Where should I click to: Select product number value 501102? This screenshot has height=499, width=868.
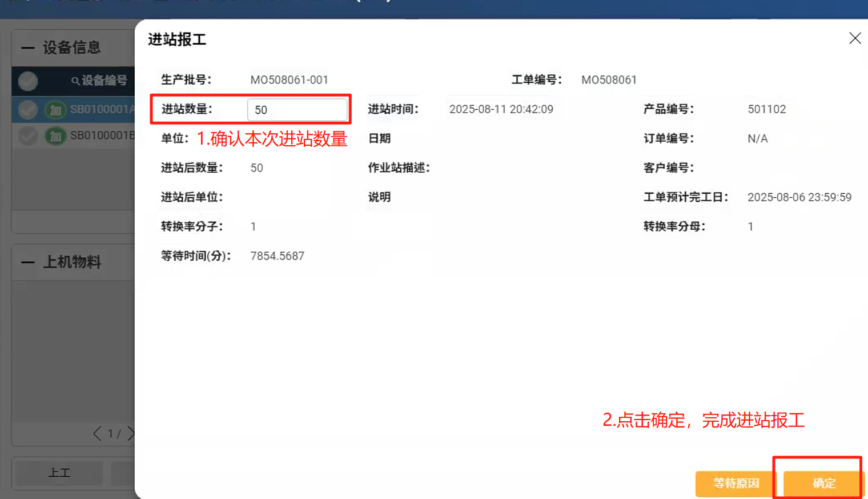coord(766,109)
